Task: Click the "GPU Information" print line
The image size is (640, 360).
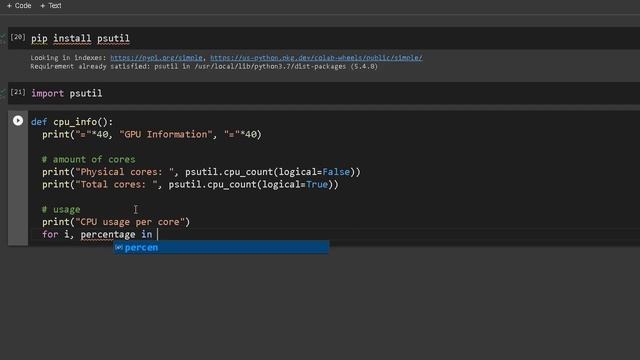Action: (x=151, y=134)
